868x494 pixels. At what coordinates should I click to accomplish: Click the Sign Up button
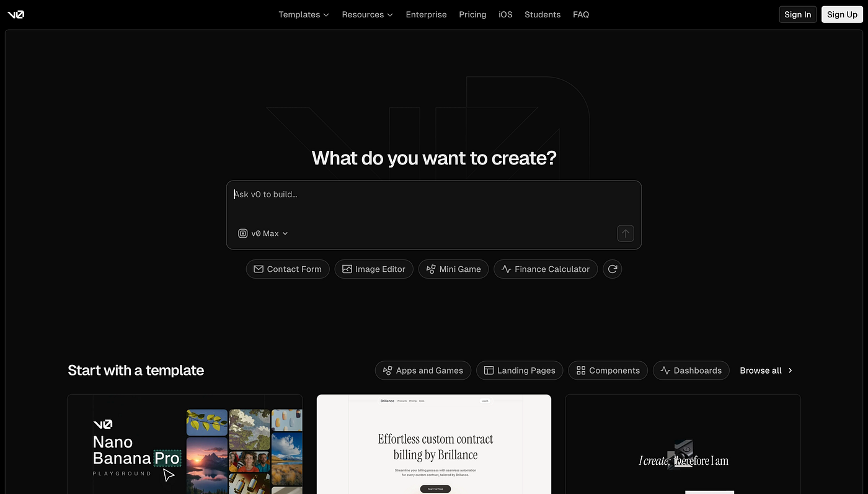842,14
